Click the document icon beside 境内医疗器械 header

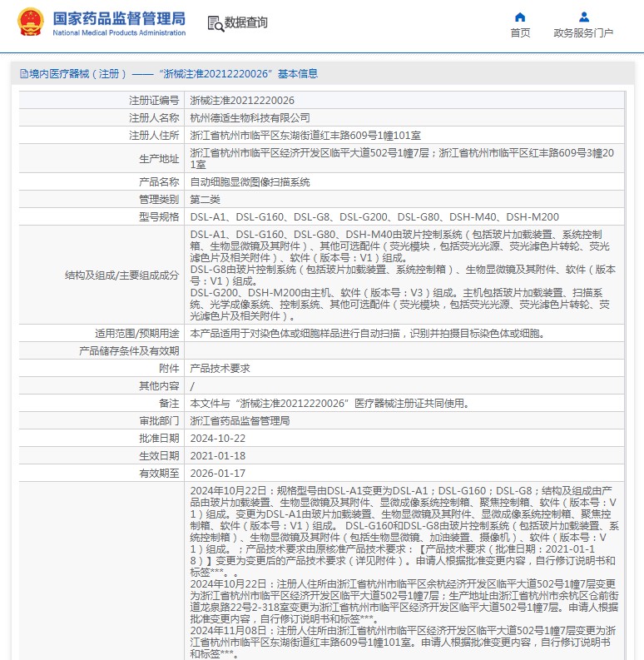[22, 74]
